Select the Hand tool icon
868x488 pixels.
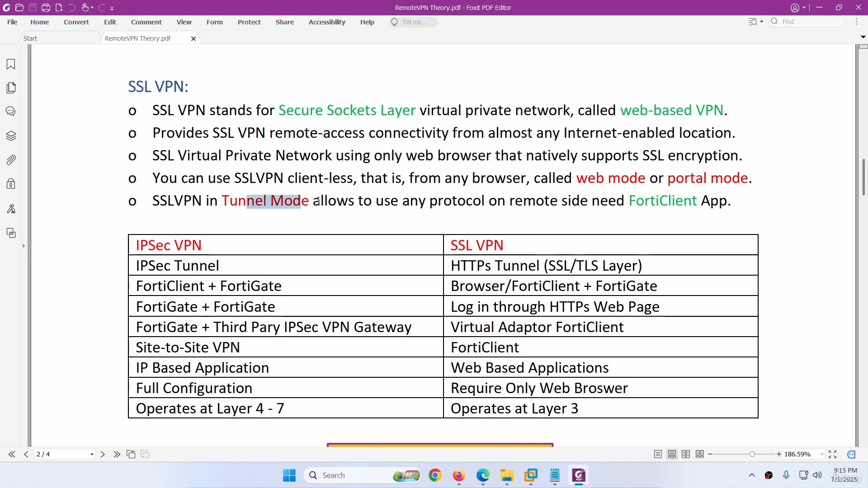point(85,8)
